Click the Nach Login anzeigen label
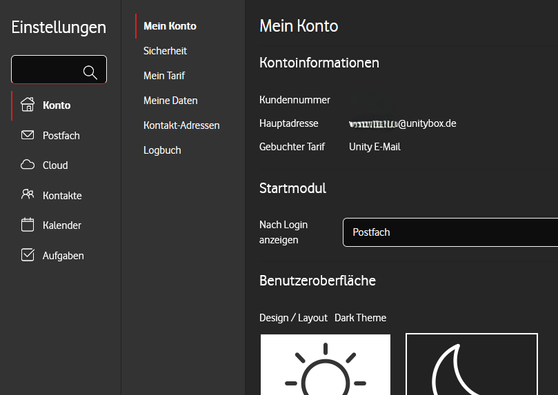Image resolution: width=558 pixels, height=395 pixels. pyautogui.click(x=284, y=232)
